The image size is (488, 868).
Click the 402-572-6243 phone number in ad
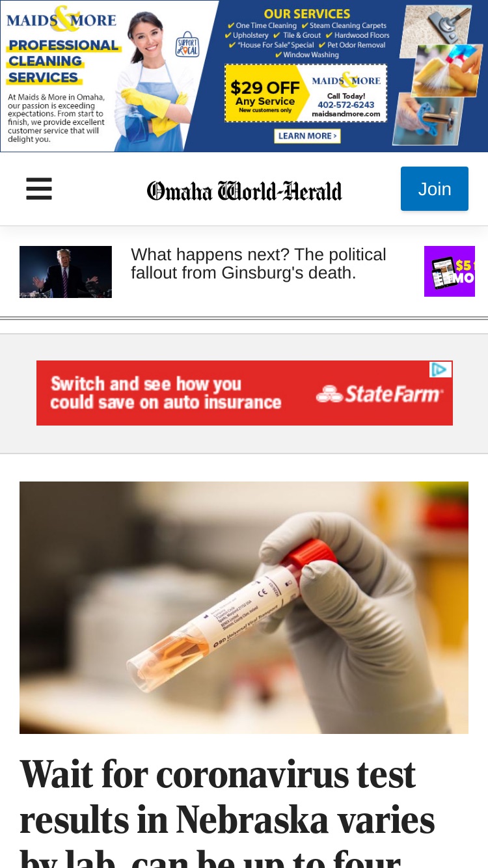point(346,105)
